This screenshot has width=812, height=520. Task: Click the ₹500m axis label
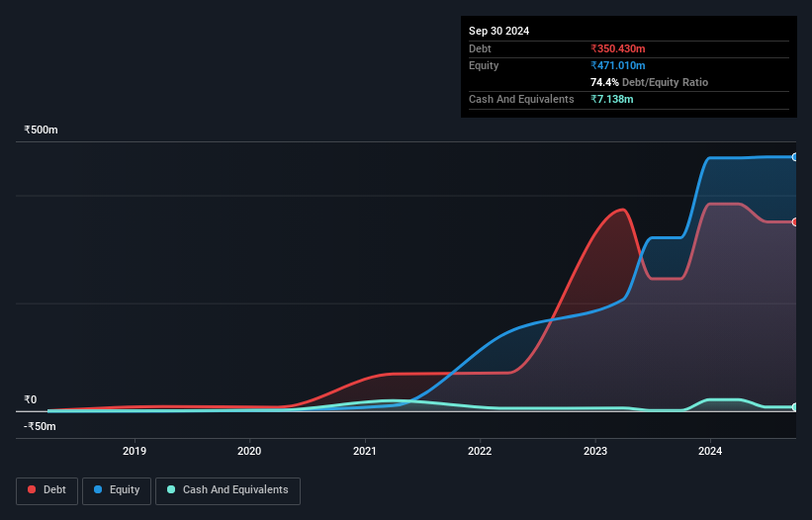point(41,130)
